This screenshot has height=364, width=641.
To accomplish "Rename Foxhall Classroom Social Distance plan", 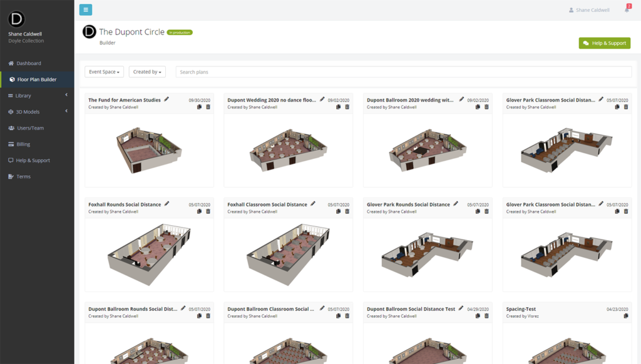I will click(313, 204).
